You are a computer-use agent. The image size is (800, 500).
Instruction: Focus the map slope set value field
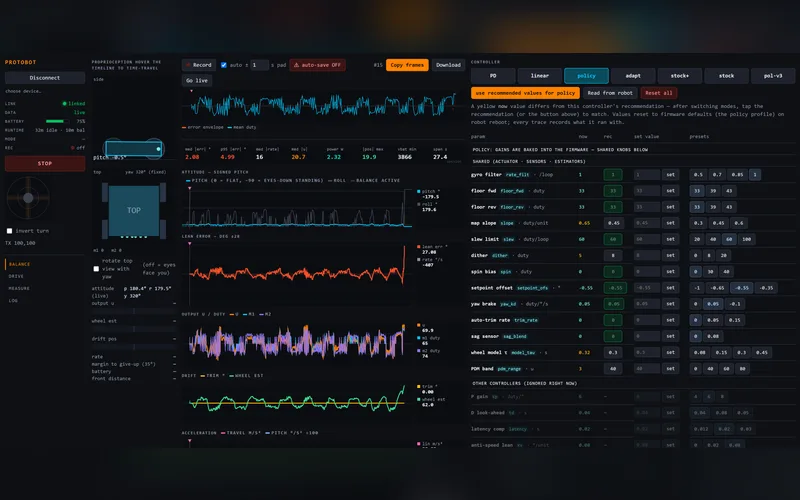[647, 223]
